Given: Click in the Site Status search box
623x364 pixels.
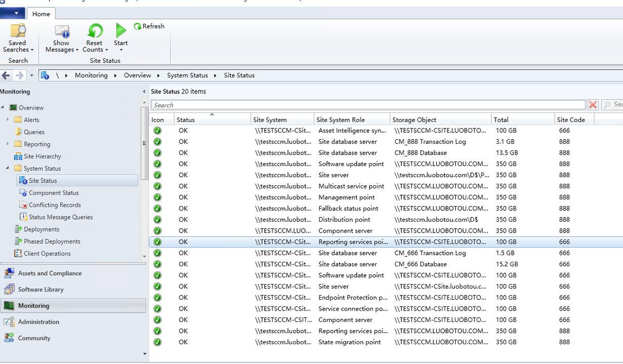Looking at the screenshot, I should click(368, 105).
